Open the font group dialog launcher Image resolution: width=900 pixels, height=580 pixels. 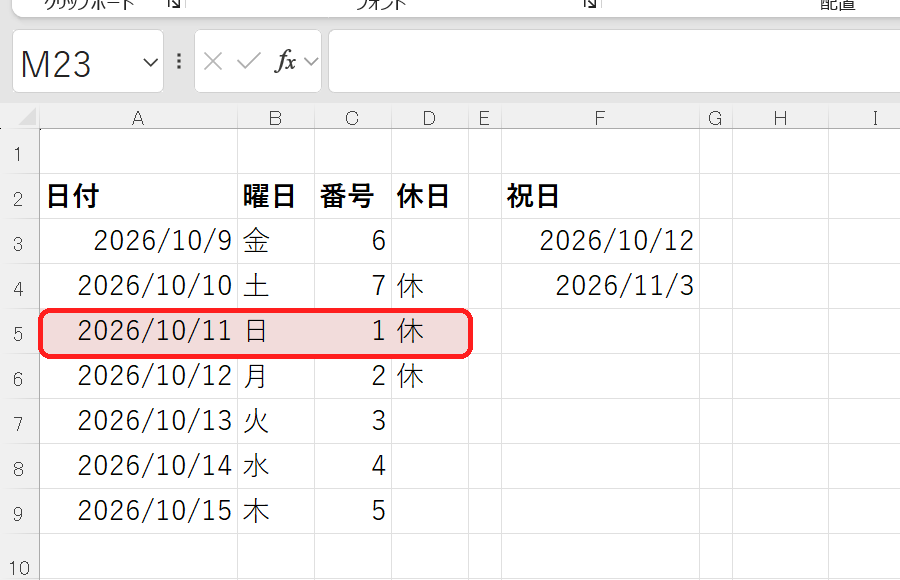click(x=589, y=4)
